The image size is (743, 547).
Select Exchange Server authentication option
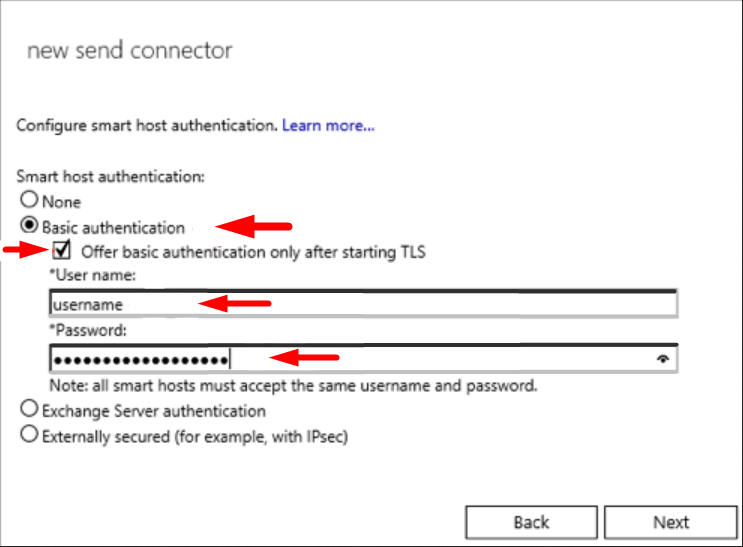point(29,409)
